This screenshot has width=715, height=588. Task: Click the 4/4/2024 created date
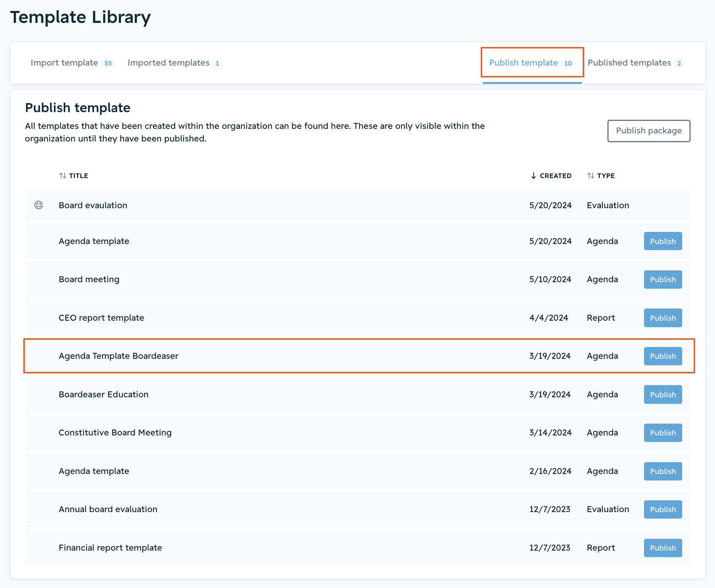549,318
